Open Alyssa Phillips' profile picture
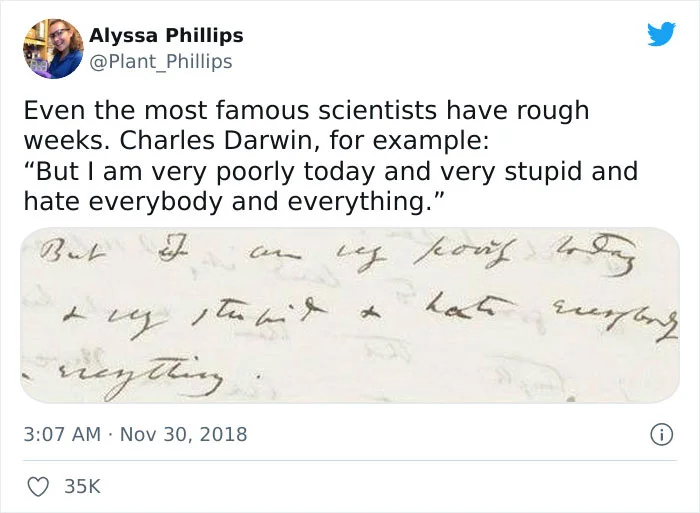Image resolution: width=700 pixels, height=513 pixels. coord(53,49)
